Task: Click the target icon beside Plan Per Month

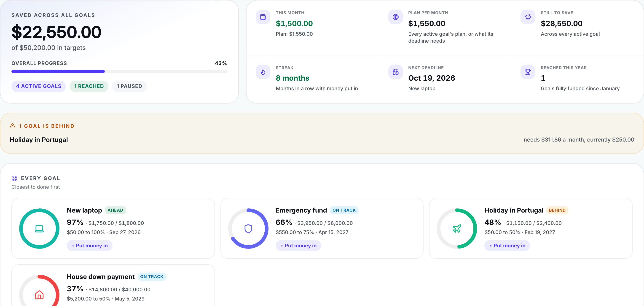Action: click(395, 17)
